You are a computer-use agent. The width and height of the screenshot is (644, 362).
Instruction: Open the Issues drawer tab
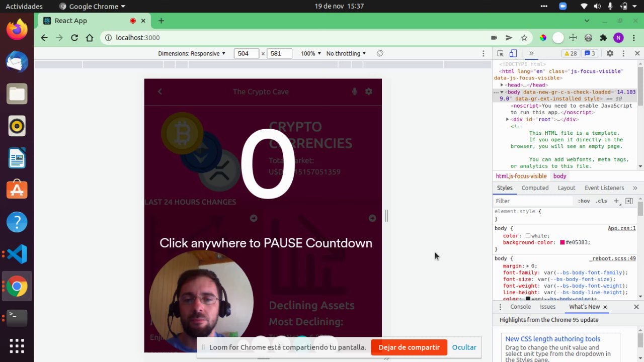[547, 307]
